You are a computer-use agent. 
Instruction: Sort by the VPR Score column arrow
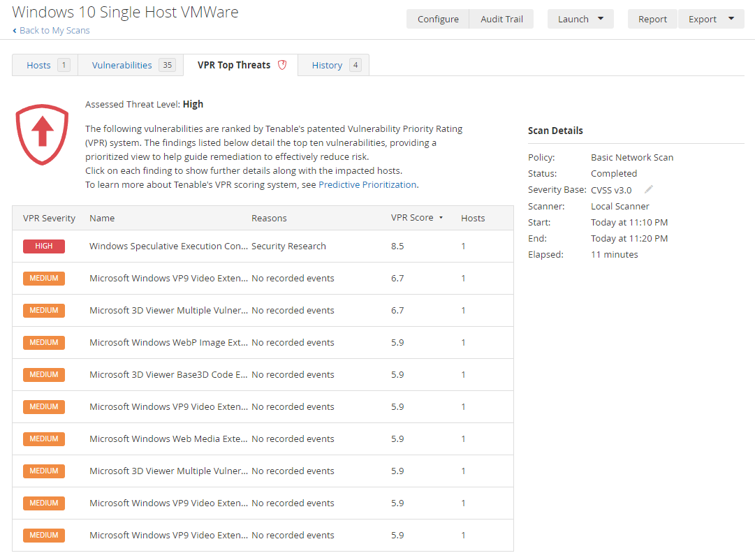point(441,218)
